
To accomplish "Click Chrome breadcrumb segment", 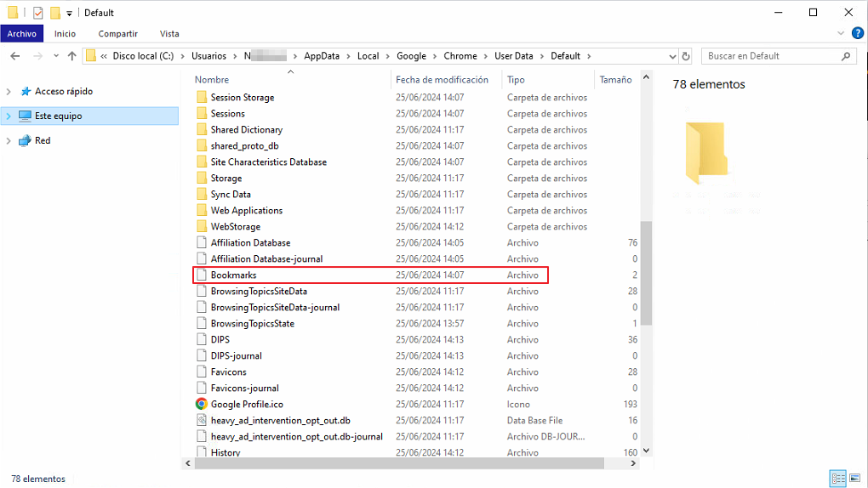I will [x=460, y=56].
